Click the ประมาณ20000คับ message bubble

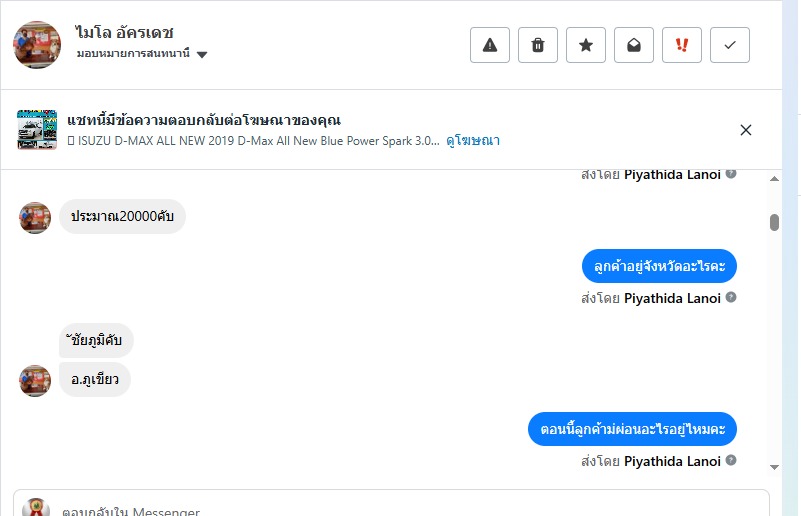click(122, 217)
